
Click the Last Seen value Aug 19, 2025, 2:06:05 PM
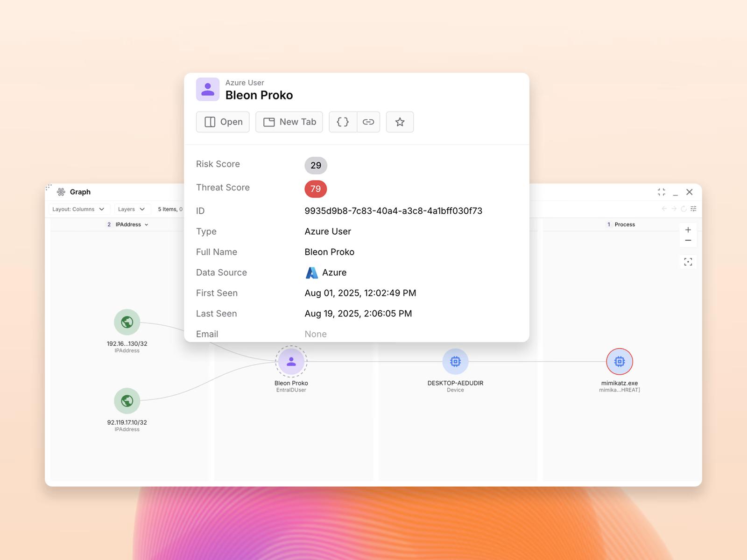point(358,314)
